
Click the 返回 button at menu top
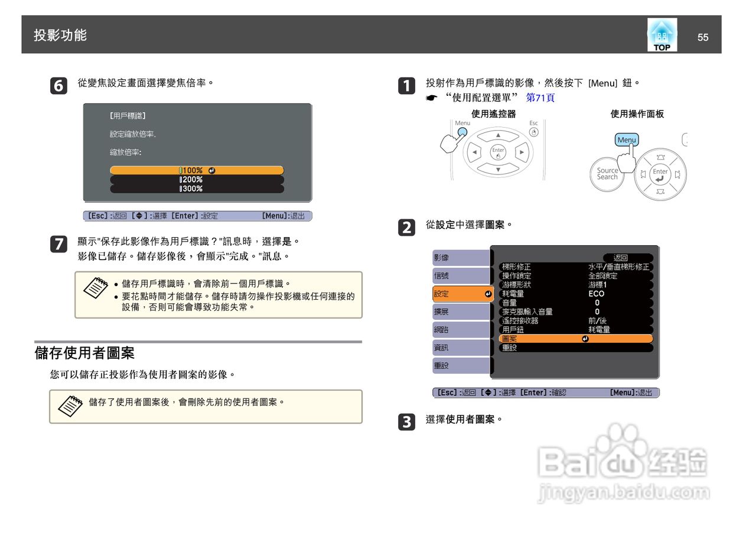[x=628, y=258]
